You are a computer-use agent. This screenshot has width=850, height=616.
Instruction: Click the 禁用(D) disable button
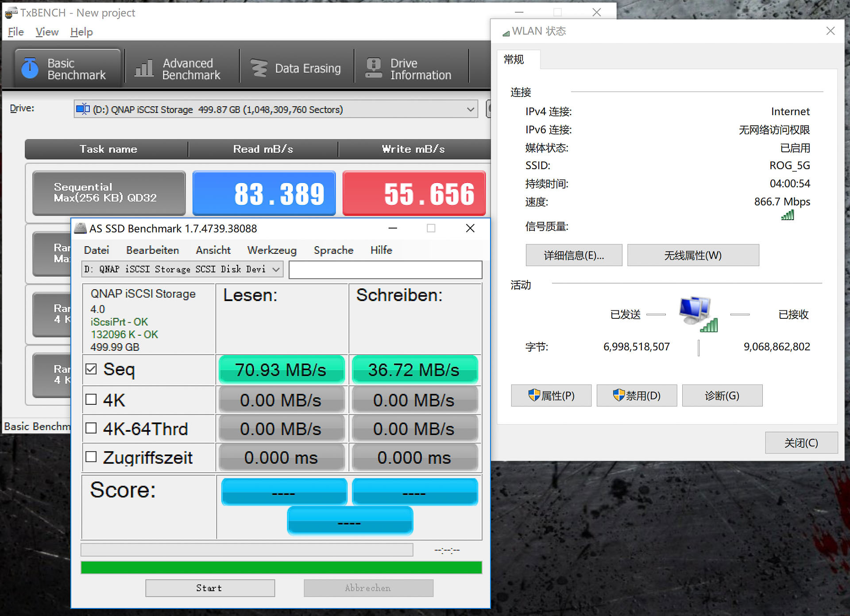tap(637, 395)
